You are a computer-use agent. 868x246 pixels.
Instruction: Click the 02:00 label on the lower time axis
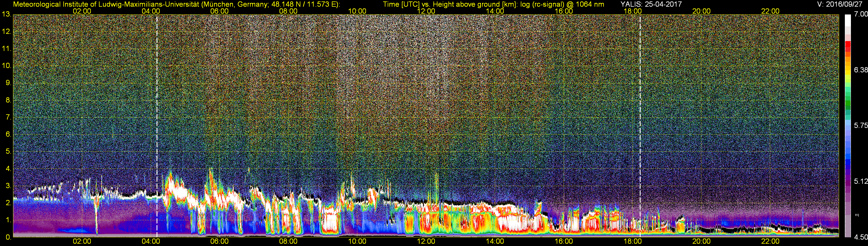click(x=82, y=242)
